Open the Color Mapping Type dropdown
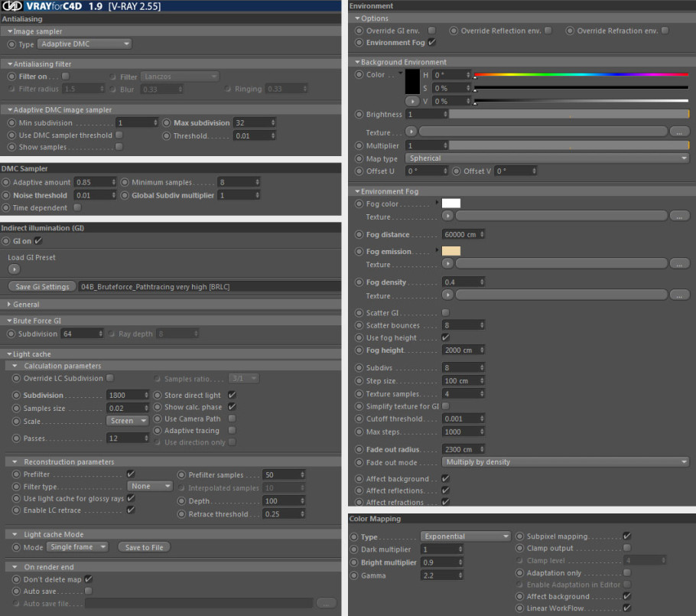The height and width of the screenshot is (616, 696). pos(465,536)
